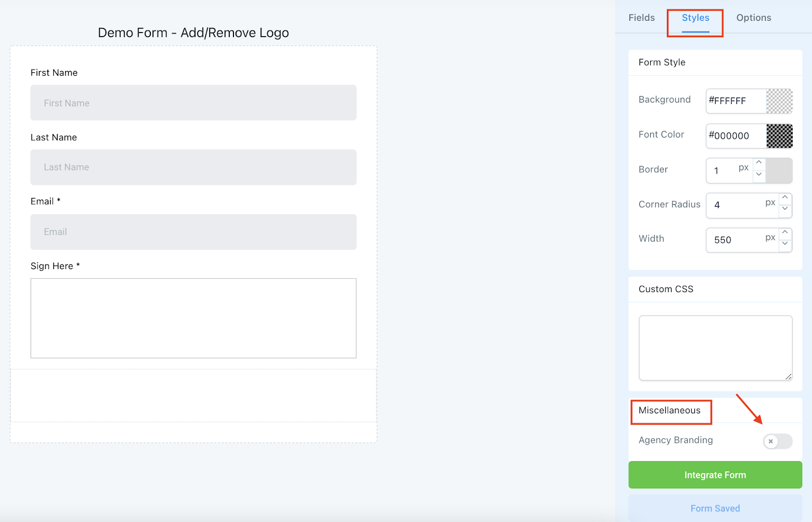Click the 'Font Color' label

point(661,135)
